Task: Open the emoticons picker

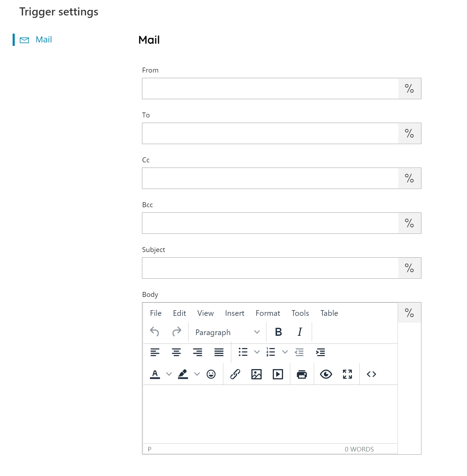Action: pyautogui.click(x=211, y=374)
